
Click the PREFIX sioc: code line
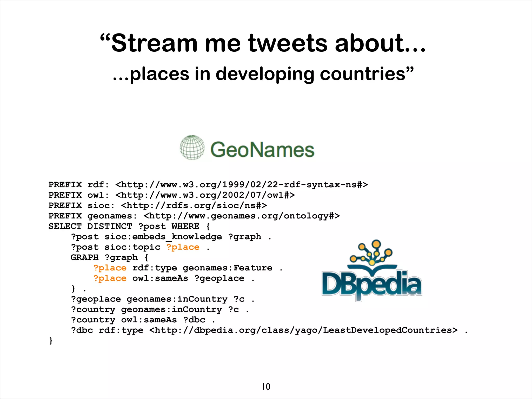158,205
